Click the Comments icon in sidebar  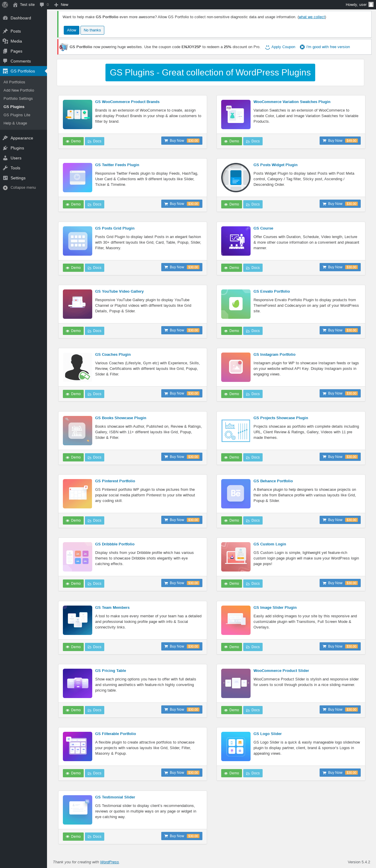5,61
